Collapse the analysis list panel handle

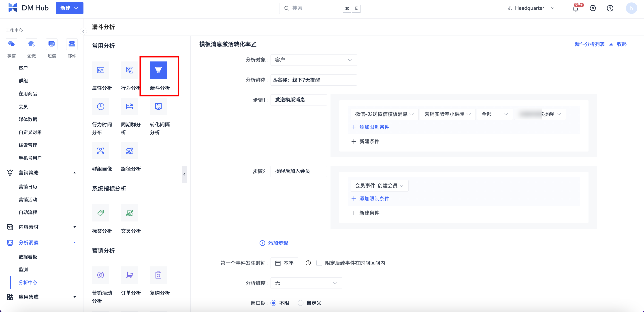[x=185, y=174]
